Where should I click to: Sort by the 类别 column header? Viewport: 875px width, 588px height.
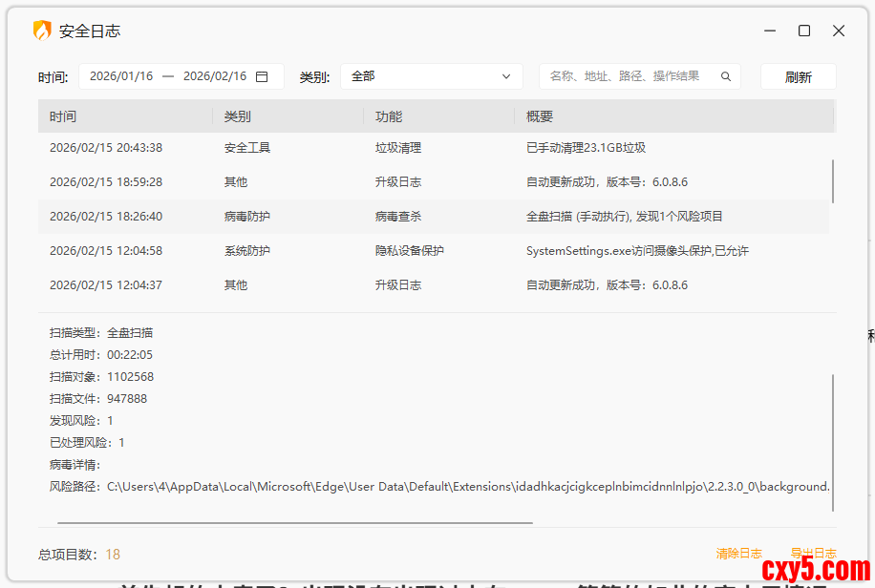(238, 116)
